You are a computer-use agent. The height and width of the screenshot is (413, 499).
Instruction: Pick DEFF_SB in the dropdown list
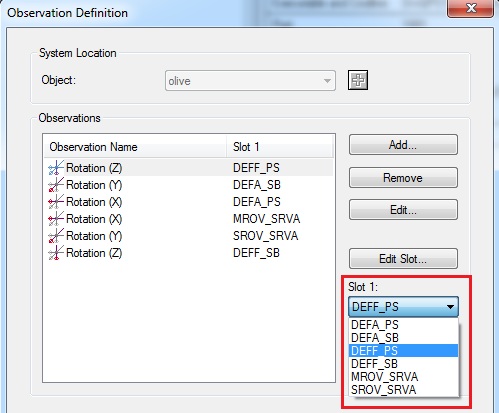point(404,364)
